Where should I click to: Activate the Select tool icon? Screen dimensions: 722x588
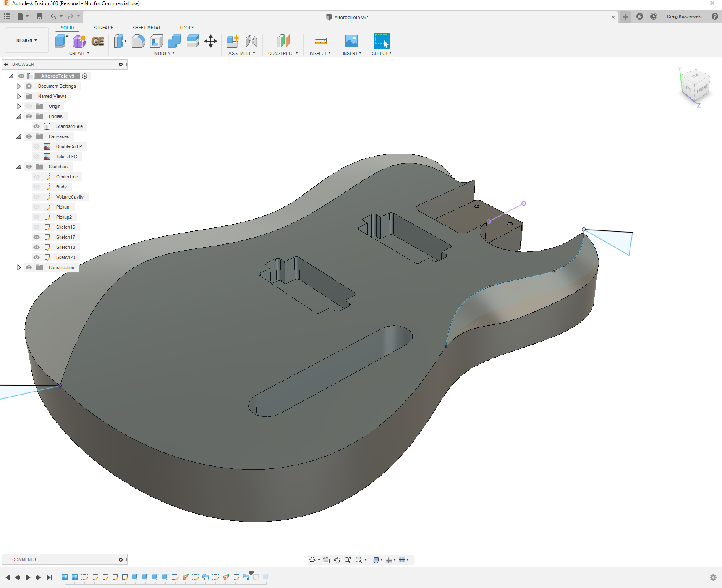tap(382, 41)
